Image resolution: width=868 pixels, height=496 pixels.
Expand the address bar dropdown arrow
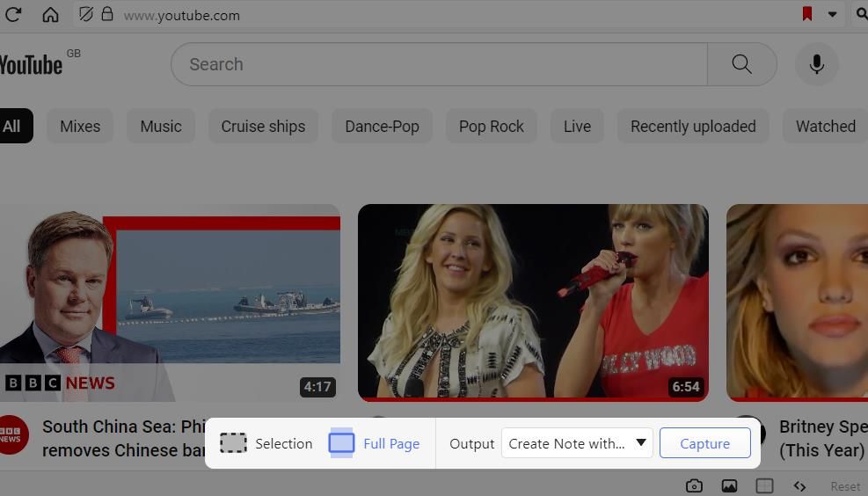point(832,15)
